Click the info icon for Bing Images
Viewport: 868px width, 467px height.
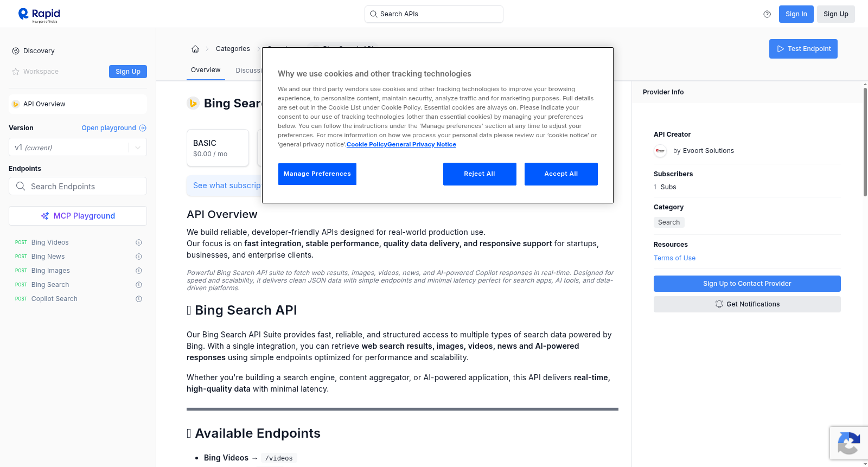(139, 271)
